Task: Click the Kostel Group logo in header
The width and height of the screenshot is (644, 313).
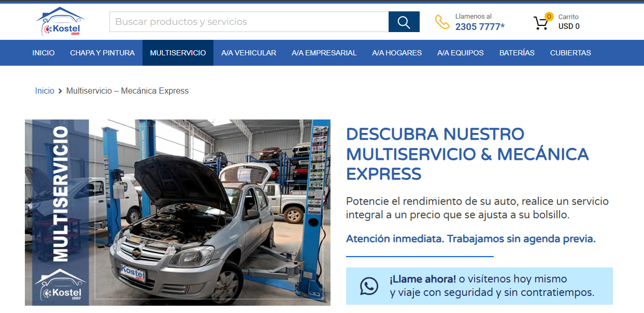Action: [60, 22]
